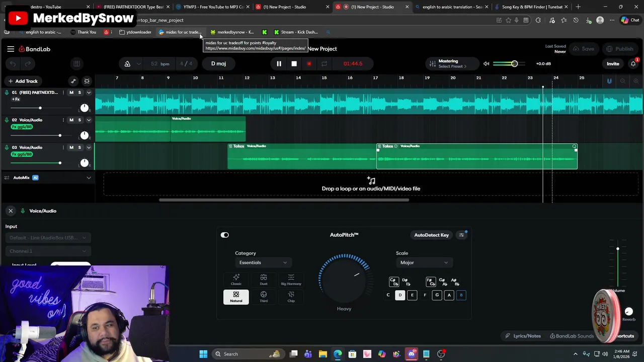Open track 02 Fx gg5/BB effects

(x=22, y=127)
